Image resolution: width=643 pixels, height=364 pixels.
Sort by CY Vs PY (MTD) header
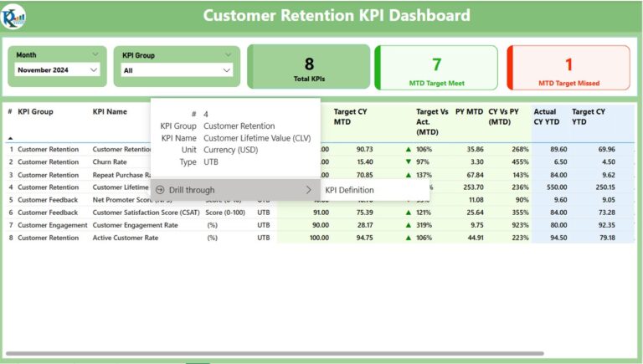point(503,117)
